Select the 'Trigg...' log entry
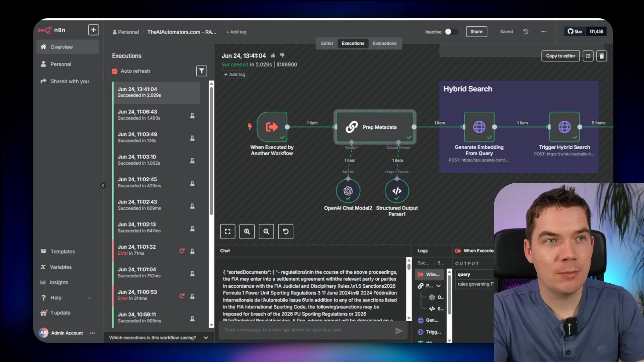 click(x=429, y=332)
